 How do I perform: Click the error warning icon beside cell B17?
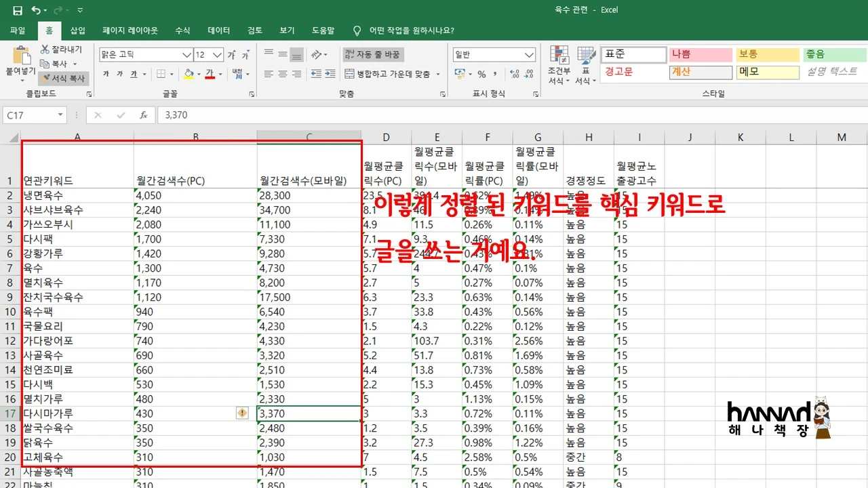[242, 413]
